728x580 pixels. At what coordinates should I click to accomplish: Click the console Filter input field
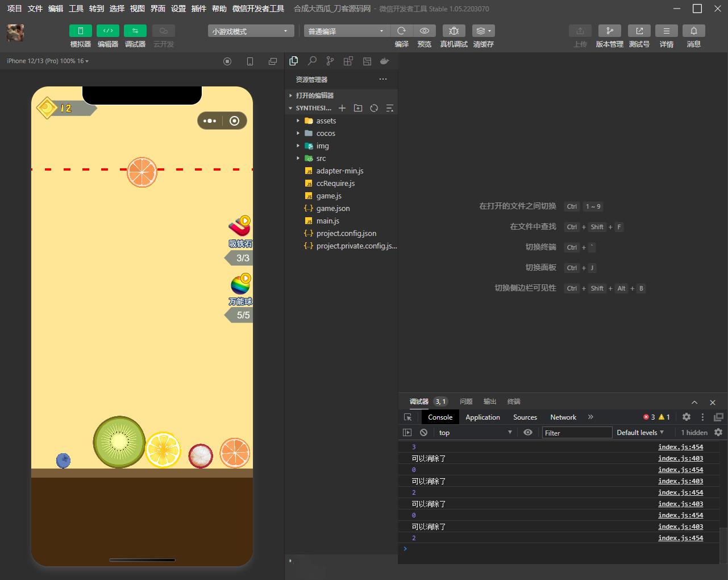point(577,433)
